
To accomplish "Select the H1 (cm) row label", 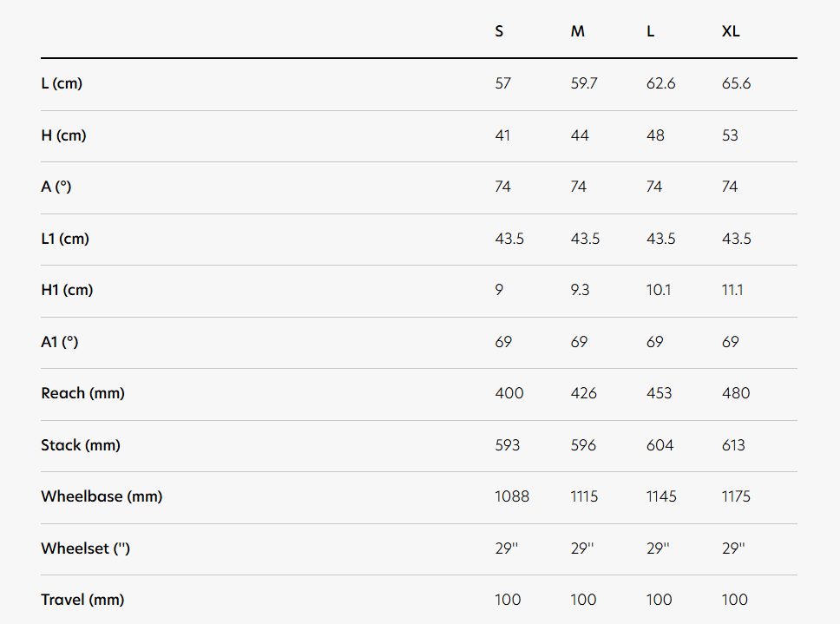I will pyautogui.click(x=67, y=290).
